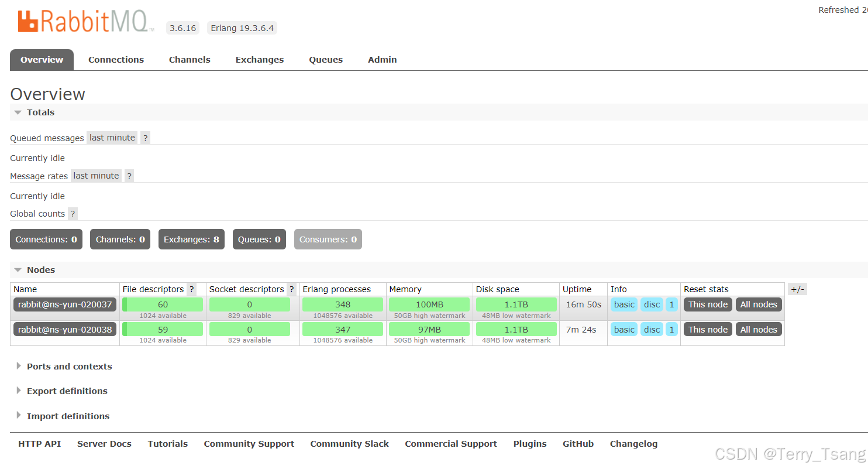868x469 pixels.
Task: Click Socket descriptors help question mark
Action: (x=292, y=289)
